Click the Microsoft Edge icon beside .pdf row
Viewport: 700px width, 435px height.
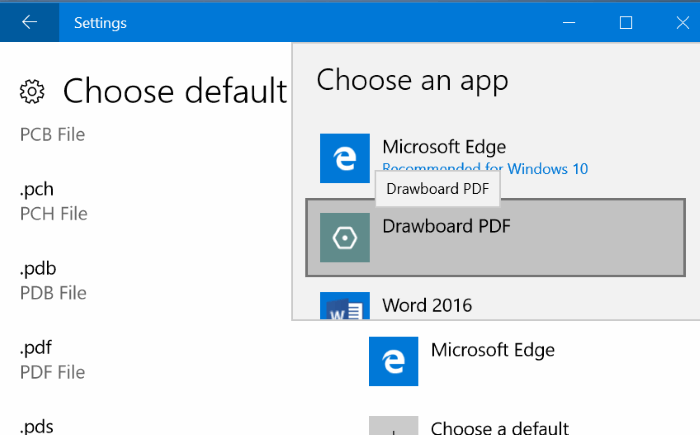click(x=393, y=361)
